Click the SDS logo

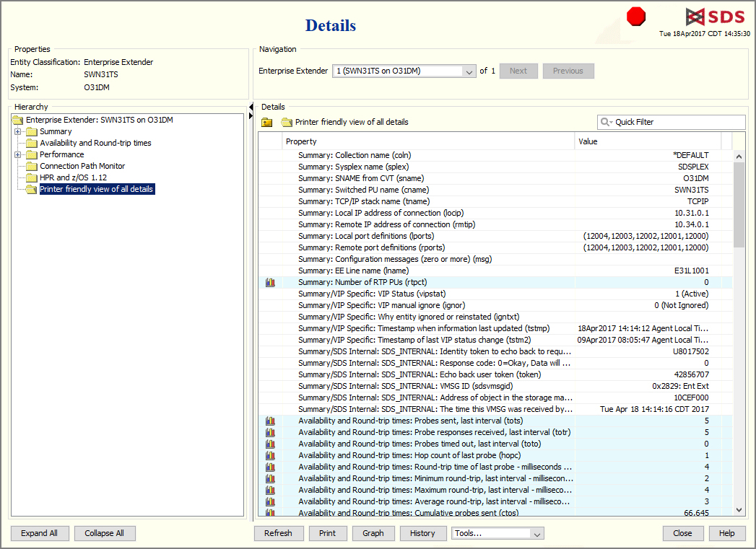(x=716, y=17)
